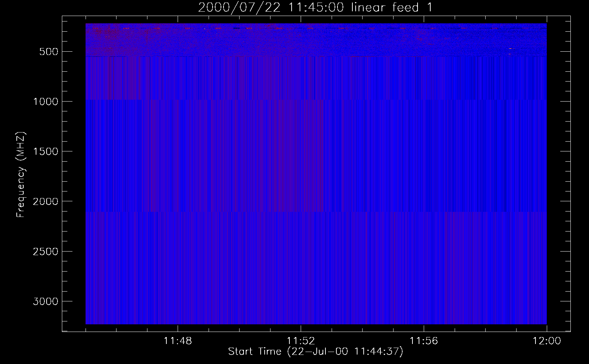Image resolution: width=589 pixels, height=364 pixels.
Task: Click the plot title '2000/07/22 11:45:00 linear feed 1'
Action: pos(315,7)
